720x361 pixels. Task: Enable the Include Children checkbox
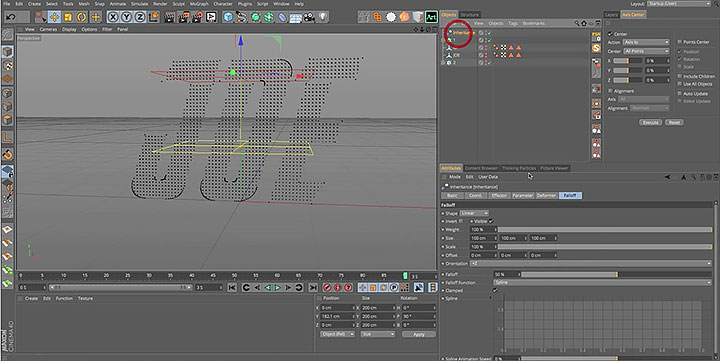(x=680, y=76)
